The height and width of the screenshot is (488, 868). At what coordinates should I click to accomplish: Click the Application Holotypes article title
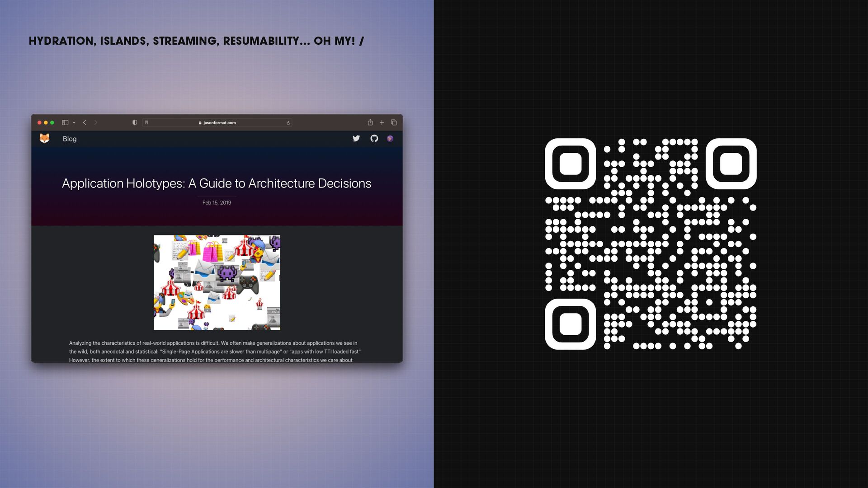tap(217, 183)
